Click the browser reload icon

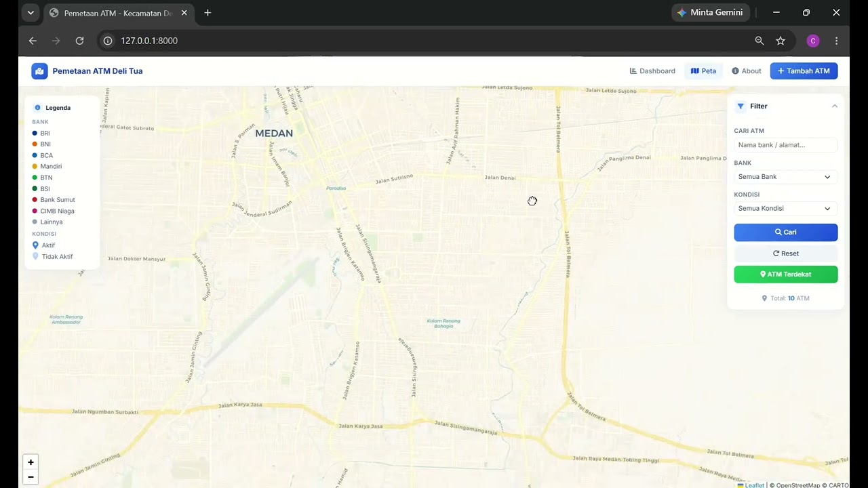tap(79, 41)
